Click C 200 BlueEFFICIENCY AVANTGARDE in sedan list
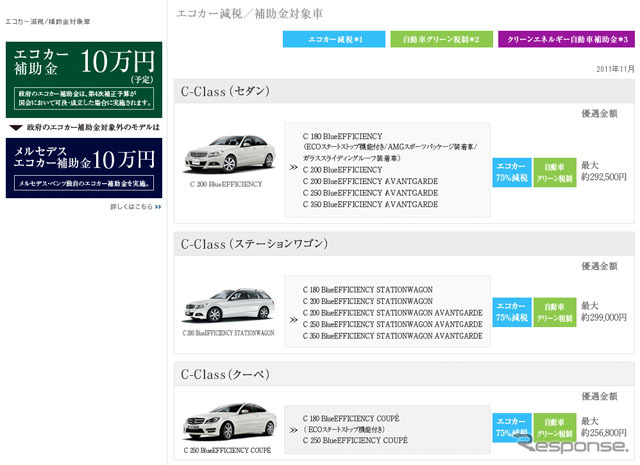This screenshot has height=465, width=640. (x=370, y=181)
